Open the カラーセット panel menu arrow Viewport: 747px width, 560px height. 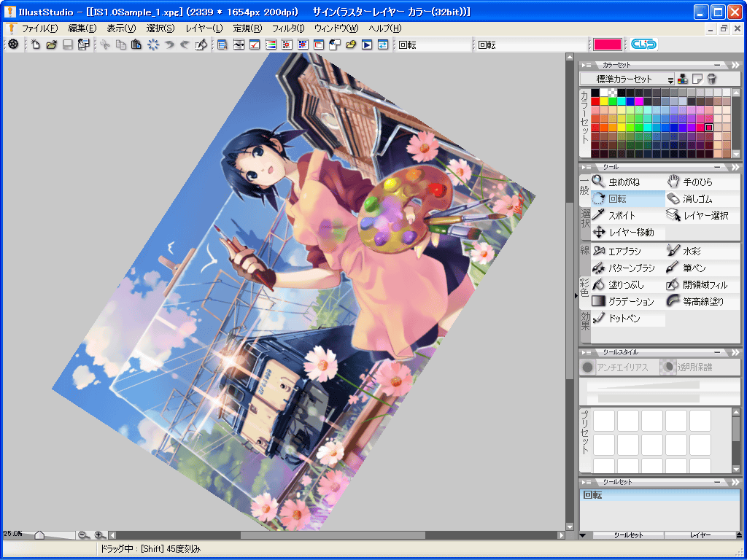tap(586, 65)
